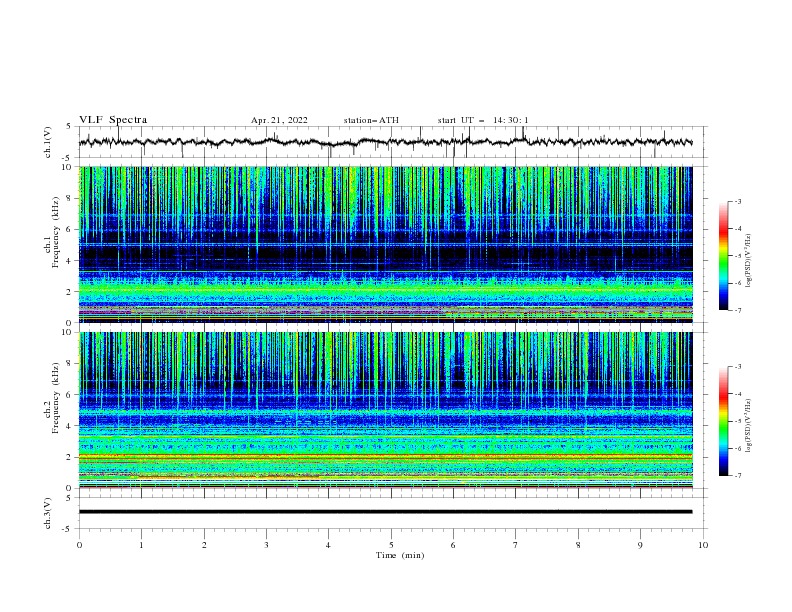Click the "-5" label on ch.2 color bar
This screenshot has width=792, height=612.
tap(737, 421)
